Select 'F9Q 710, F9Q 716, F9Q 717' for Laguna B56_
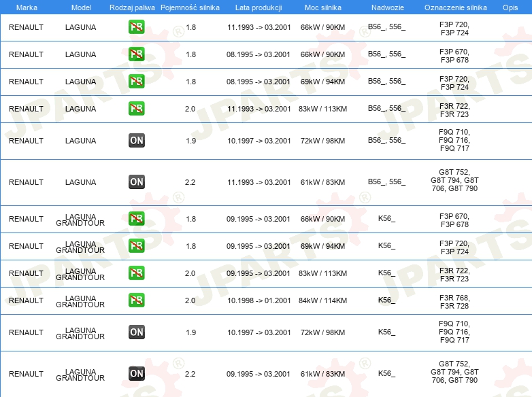Viewport: 532px width, 397px height. tap(454, 140)
